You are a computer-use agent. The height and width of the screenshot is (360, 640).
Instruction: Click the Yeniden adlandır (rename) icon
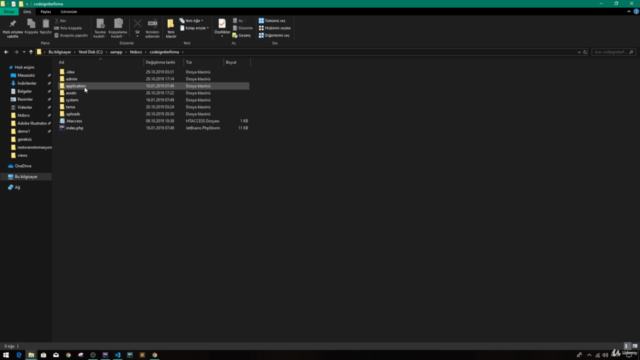click(x=153, y=24)
